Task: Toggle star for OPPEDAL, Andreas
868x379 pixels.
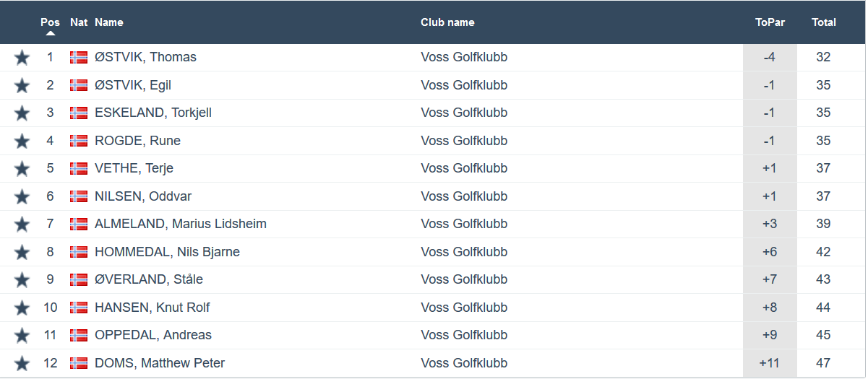Action: pyautogui.click(x=22, y=336)
